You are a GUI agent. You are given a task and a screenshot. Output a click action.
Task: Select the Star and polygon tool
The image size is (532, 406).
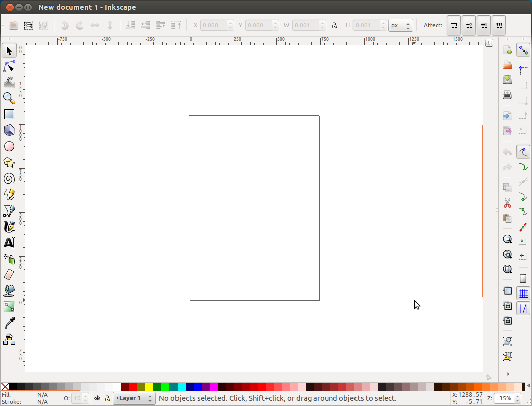click(9, 163)
